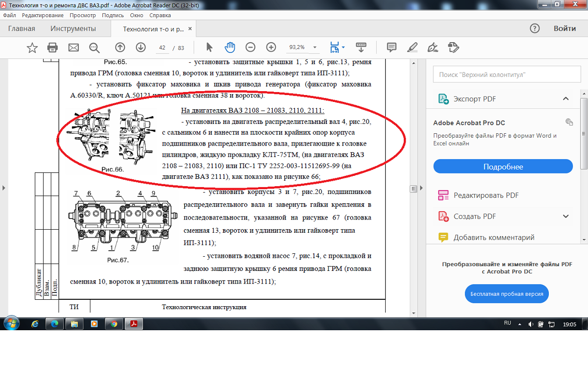The width and height of the screenshot is (588, 387).
Task: Open the zoom level 93,2% dropdown
Action: coord(315,48)
